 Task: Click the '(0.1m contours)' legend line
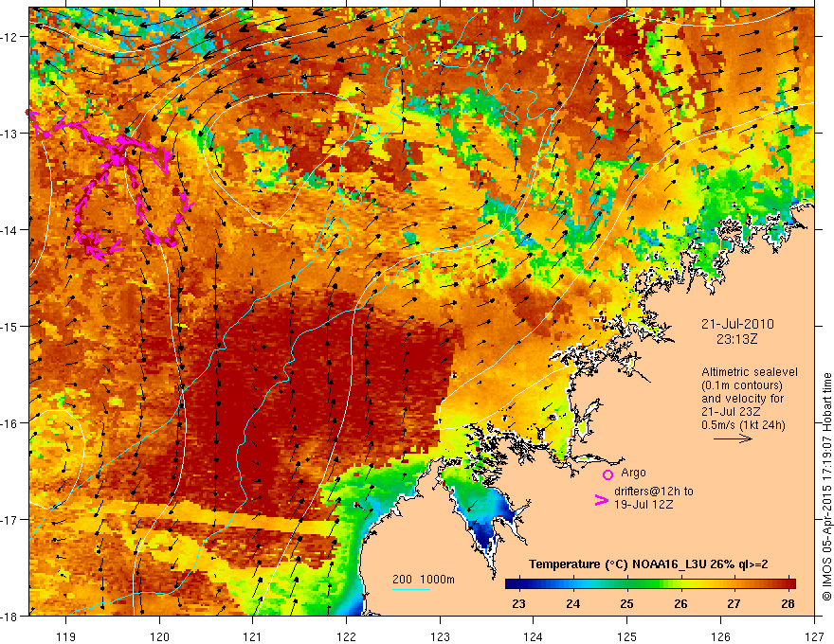742,385
